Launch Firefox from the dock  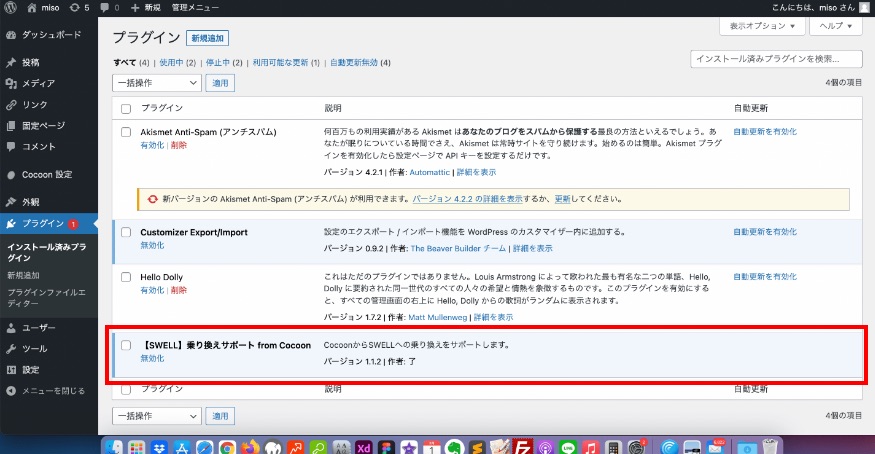click(250, 447)
